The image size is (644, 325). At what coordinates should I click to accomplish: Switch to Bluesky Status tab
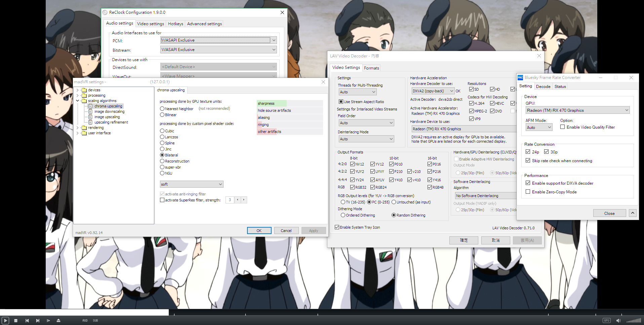click(560, 87)
